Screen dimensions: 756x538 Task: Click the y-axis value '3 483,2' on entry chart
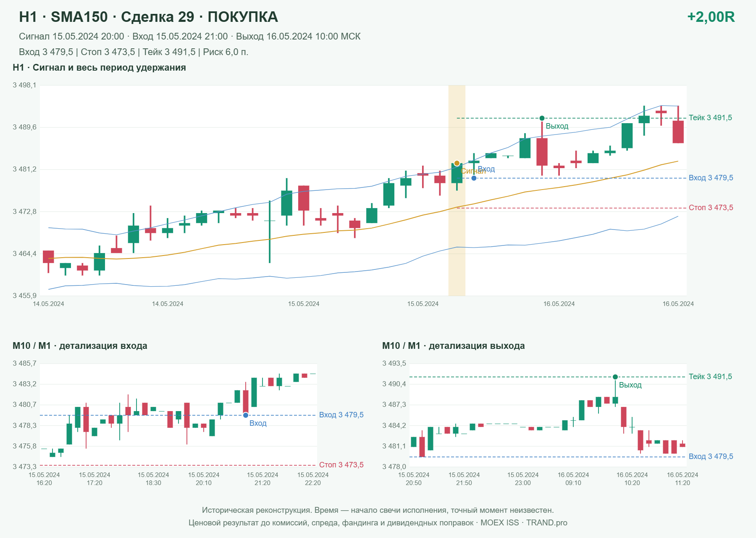point(24,384)
